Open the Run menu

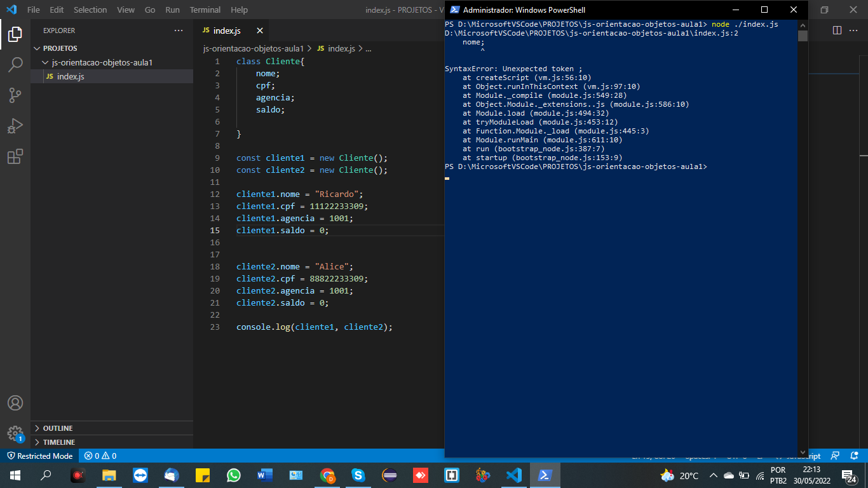click(x=172, y=10)
